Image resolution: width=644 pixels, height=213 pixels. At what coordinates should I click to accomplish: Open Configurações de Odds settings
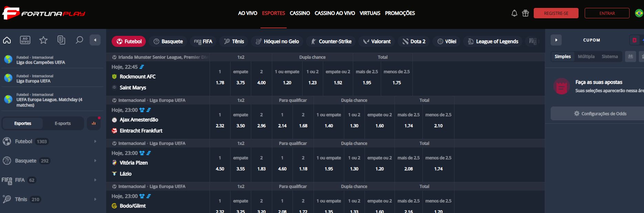(600, 113)
